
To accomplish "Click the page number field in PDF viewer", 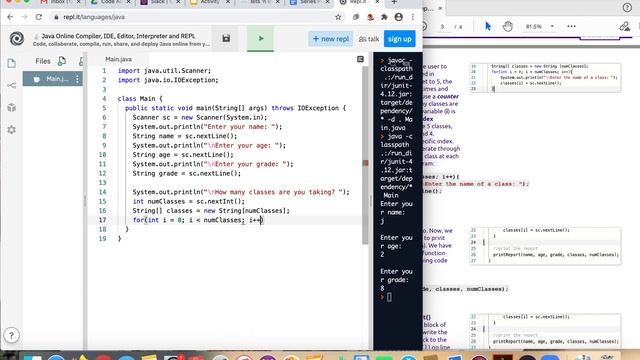I will pos(442,27).
